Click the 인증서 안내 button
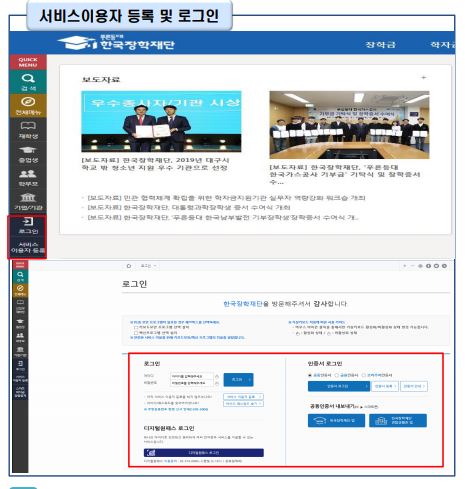 (414, 386)
